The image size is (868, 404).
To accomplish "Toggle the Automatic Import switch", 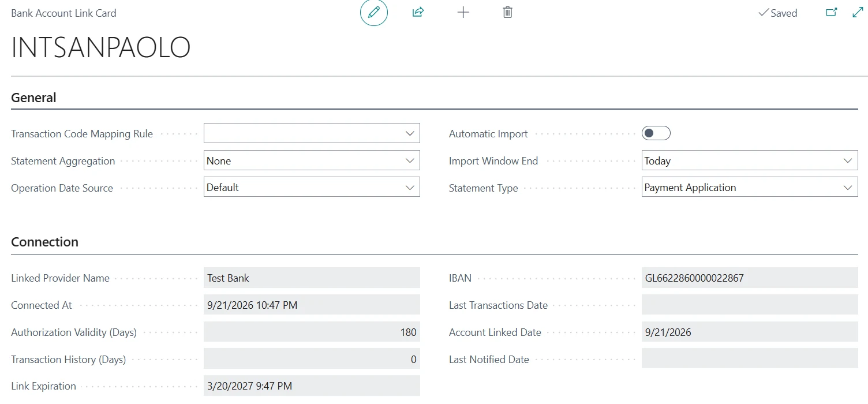I will pos(656,133).
